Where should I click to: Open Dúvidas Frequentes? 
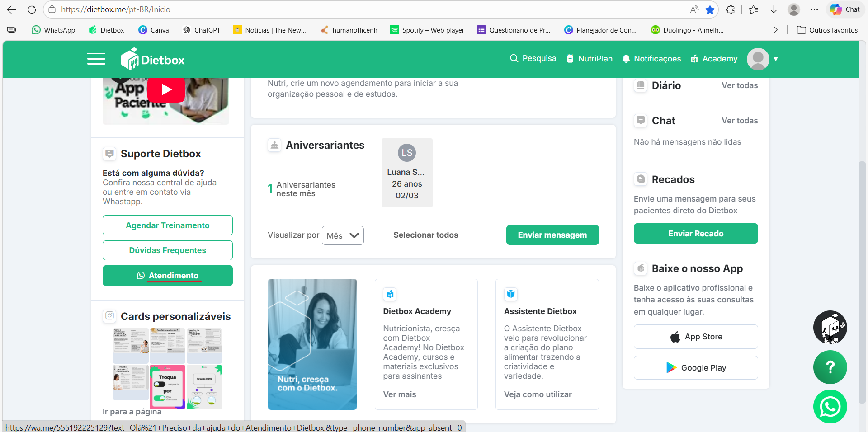[168, 250]
